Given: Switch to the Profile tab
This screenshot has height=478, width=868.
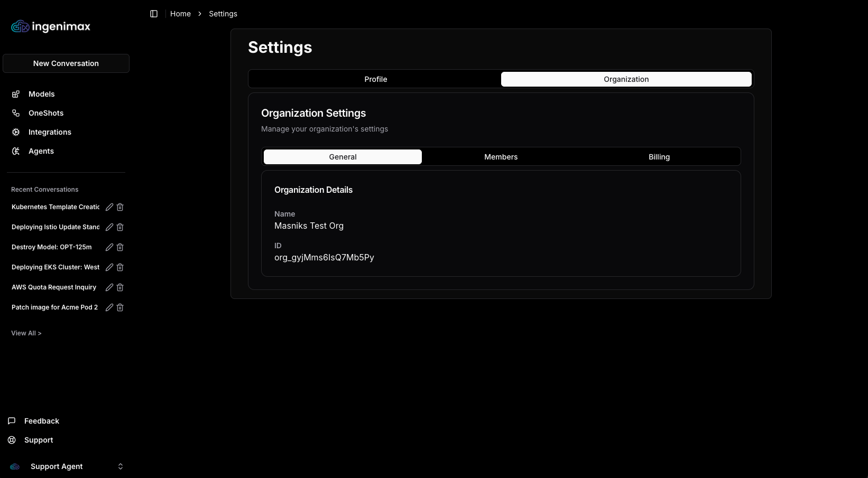Looking at the screenshot, I should pos(375,79).
